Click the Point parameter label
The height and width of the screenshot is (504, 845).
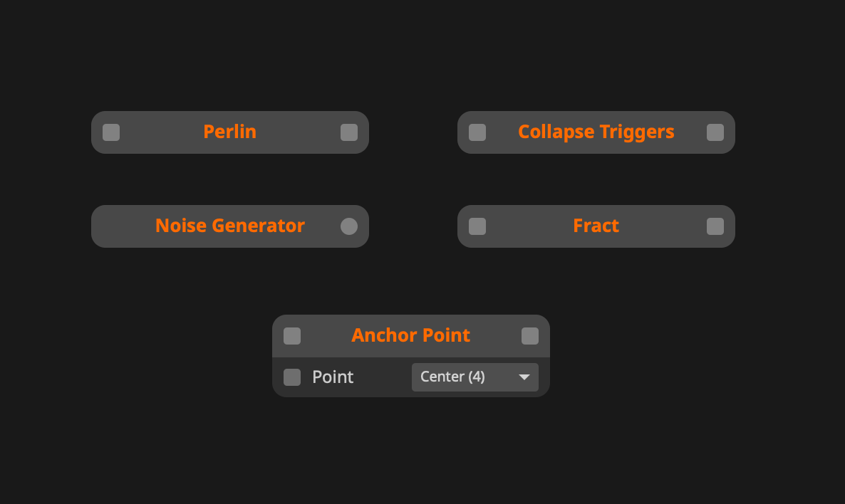[x=333, y=377]
